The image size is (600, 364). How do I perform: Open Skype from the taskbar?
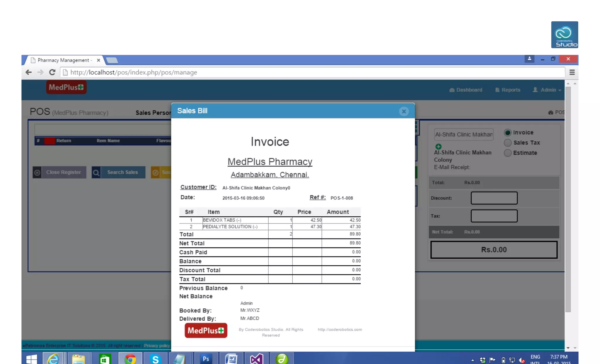(155, 359)
